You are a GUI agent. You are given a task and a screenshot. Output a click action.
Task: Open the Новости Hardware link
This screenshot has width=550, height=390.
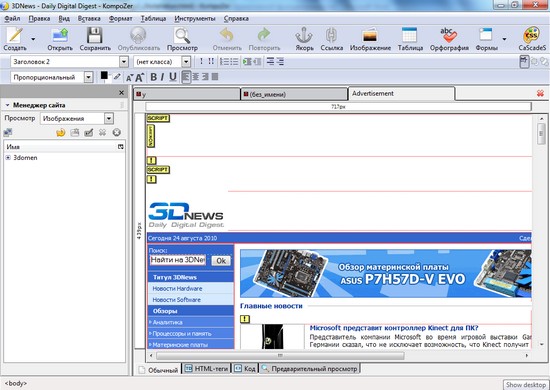point(177,288)
